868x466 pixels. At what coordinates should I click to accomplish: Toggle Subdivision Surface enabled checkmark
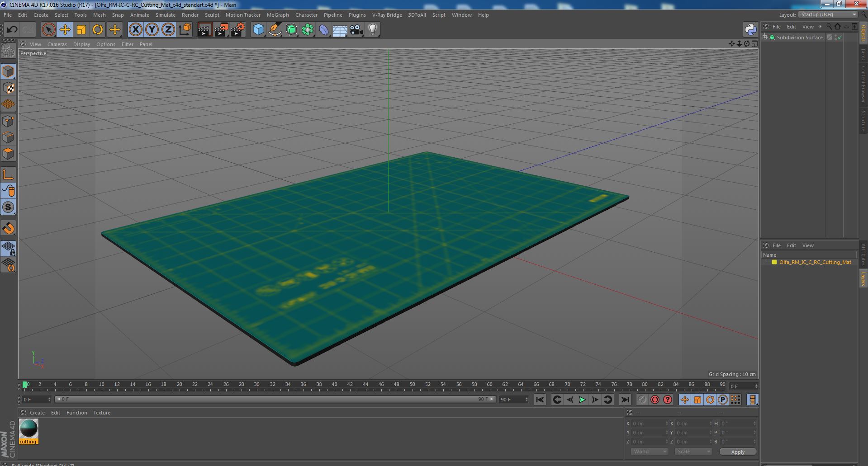tap(840, 38)
